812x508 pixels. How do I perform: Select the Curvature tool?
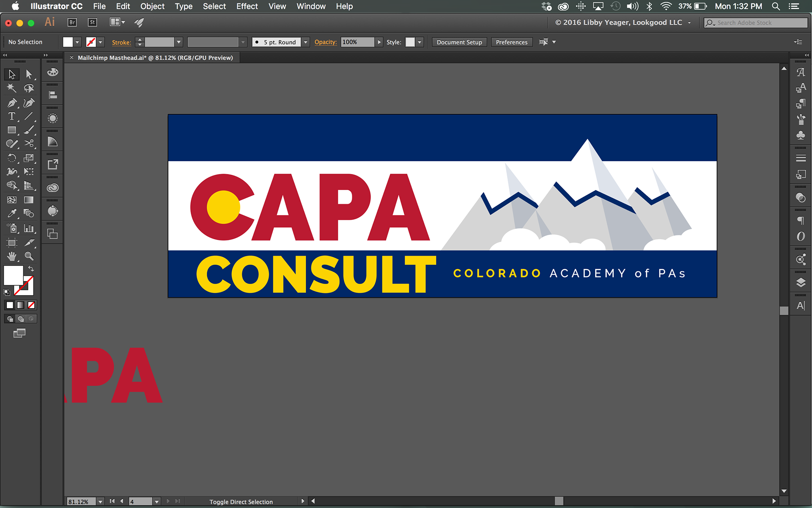pyautogui.click(x=29, y=102)
